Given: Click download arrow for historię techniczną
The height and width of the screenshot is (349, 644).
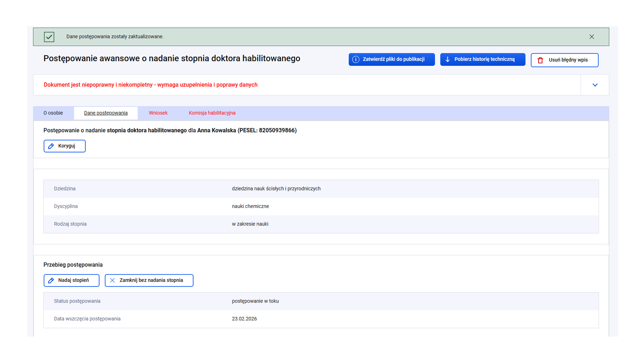Looking at the screenshot, I should click(447, 59).
